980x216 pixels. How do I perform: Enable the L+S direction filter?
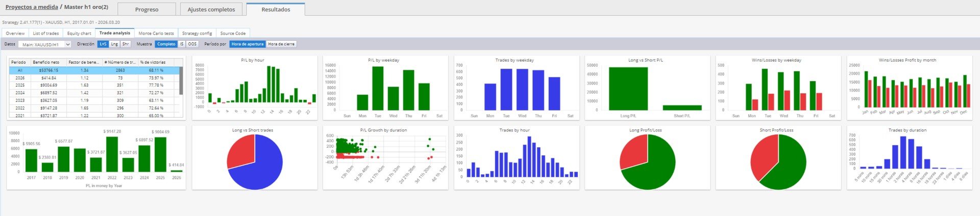[103, 44]
